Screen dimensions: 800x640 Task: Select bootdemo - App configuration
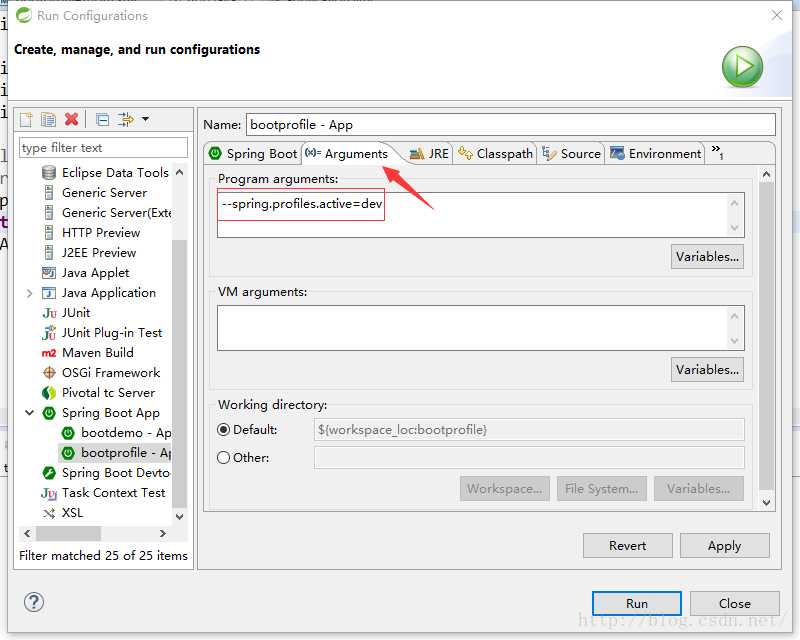coord(126,433)
